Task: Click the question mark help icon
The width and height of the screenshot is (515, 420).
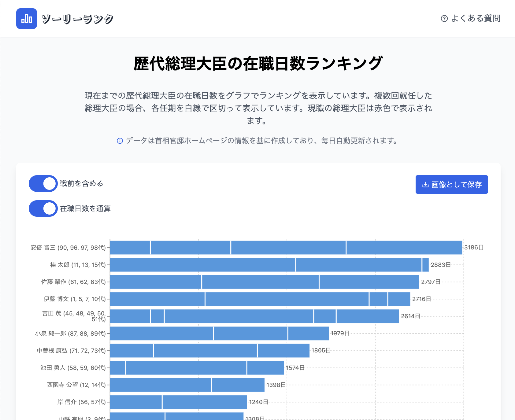Action: (x=444, y=19)
